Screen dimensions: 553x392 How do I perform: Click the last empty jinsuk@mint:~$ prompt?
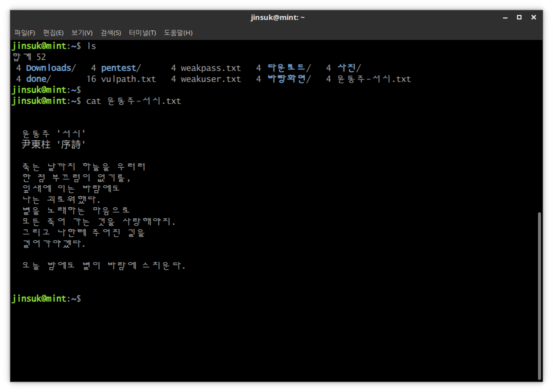46,299
